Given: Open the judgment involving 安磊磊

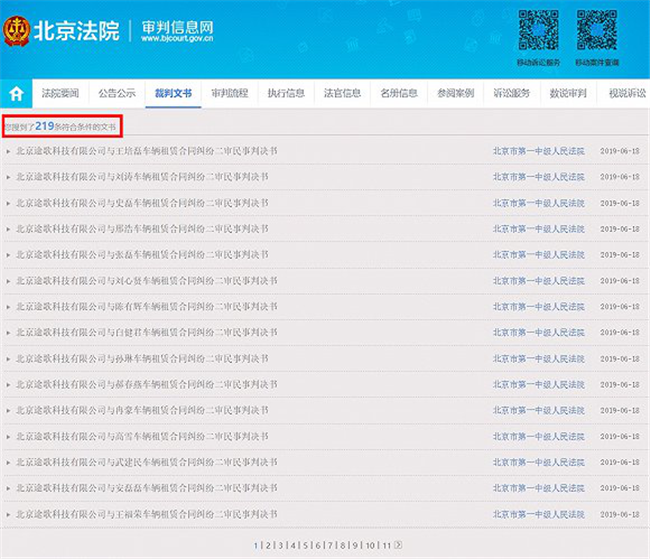Looking at the screenshot, I should coord(147,488).
